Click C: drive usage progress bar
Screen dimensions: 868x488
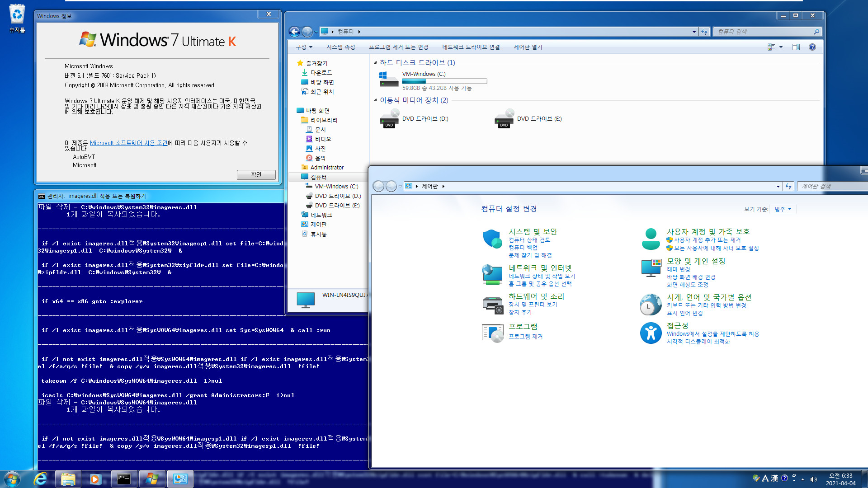pyautogui.click(x=444, y=81)
